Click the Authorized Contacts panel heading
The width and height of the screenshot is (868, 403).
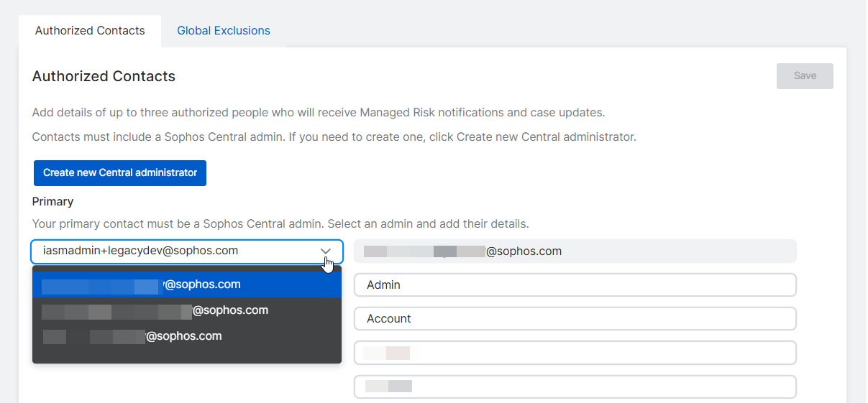(x=104, y=76)
